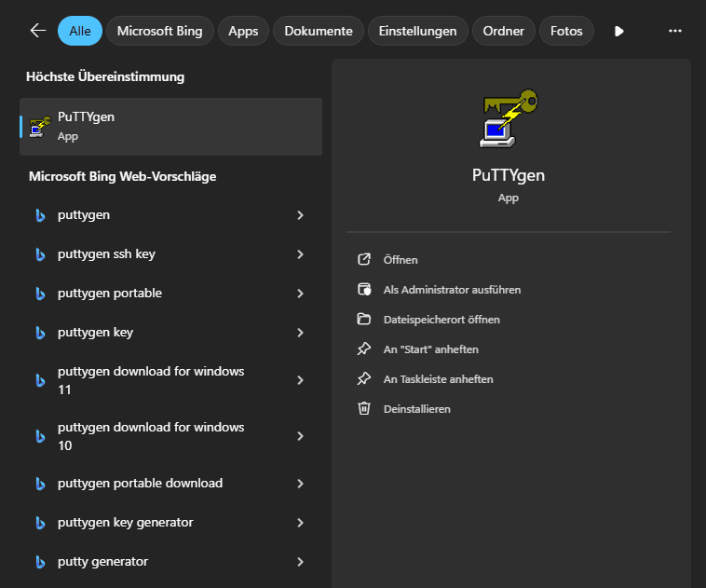Image resolution: width=706 pixels, height=588 pixels.
Task: Expand chevron for 'puttygen ssh key'
Action: pos(300,254)
